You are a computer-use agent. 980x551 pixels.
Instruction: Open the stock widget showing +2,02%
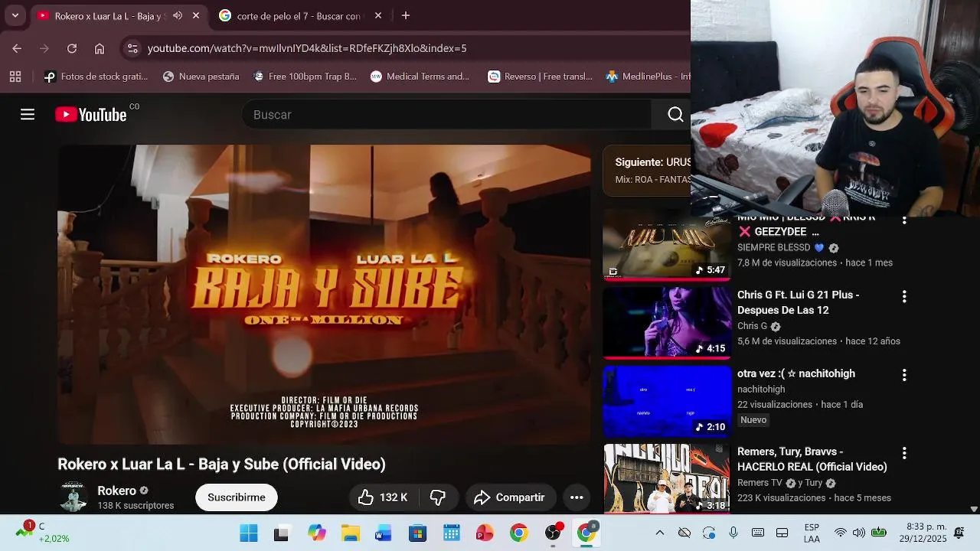[x=42, y=533]
